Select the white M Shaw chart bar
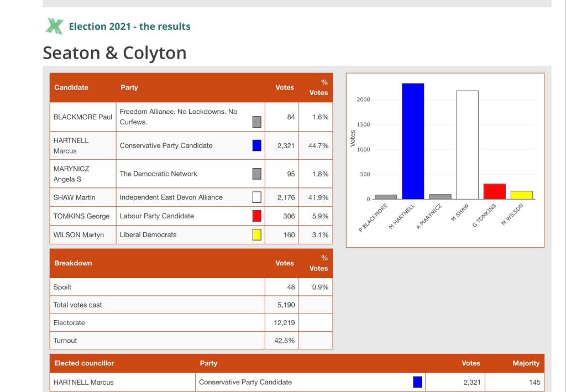566x392 pixels. (467, 145)
